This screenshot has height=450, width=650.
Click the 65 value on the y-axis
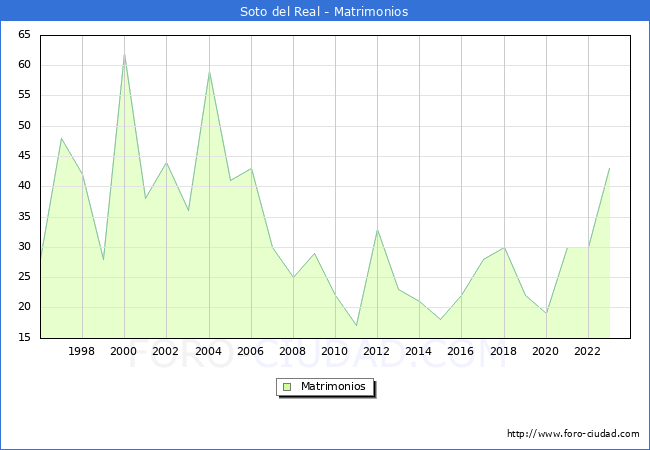click(x=24, y=35)
